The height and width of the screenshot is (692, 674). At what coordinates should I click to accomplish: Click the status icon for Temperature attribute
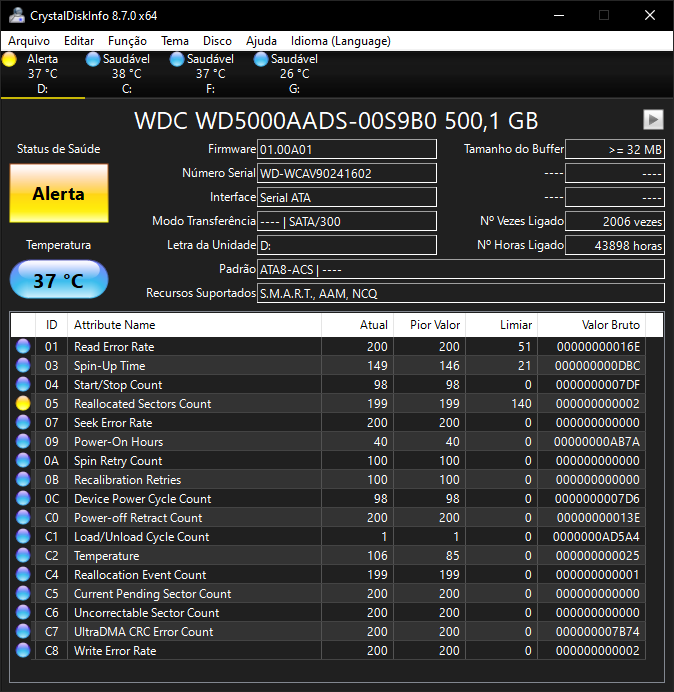click(23, 555)
